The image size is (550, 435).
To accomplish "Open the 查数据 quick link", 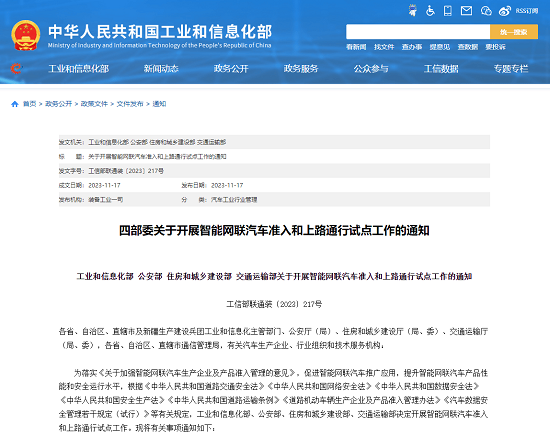I will 468,47.
